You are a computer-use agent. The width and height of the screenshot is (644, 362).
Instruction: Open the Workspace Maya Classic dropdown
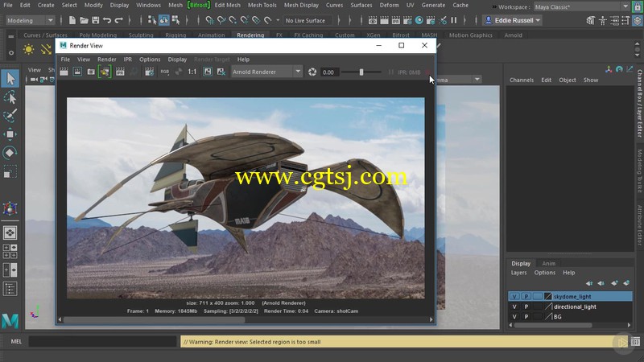click(x=581, y=6)
